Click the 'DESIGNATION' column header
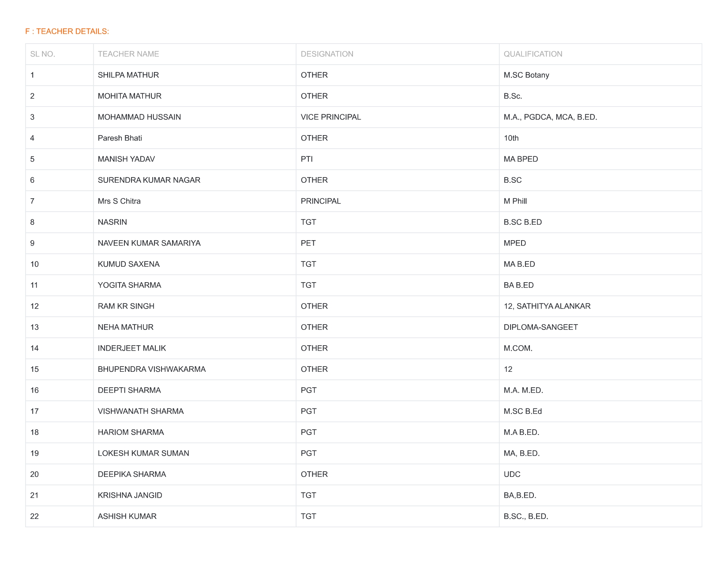Viewport: 728px width, 563px height. coord(327,54)
